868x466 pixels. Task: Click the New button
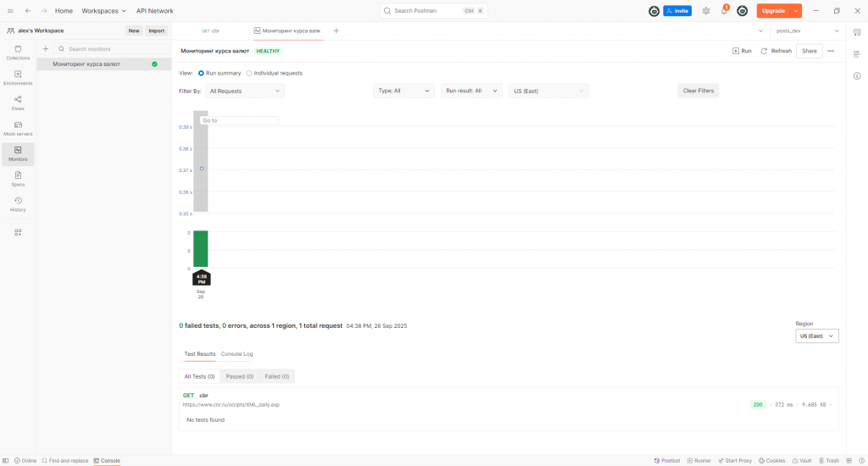pyautogui.click(x=134, y=31)
